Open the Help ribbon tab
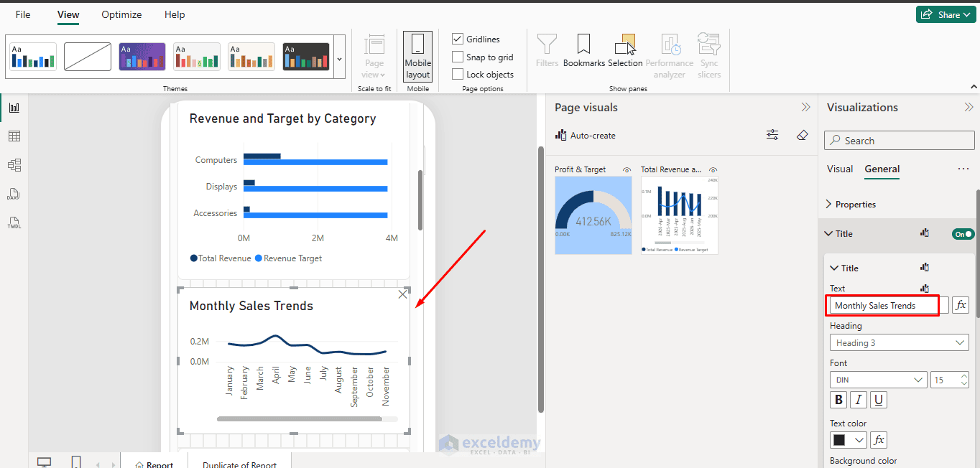 pos(175,14)
